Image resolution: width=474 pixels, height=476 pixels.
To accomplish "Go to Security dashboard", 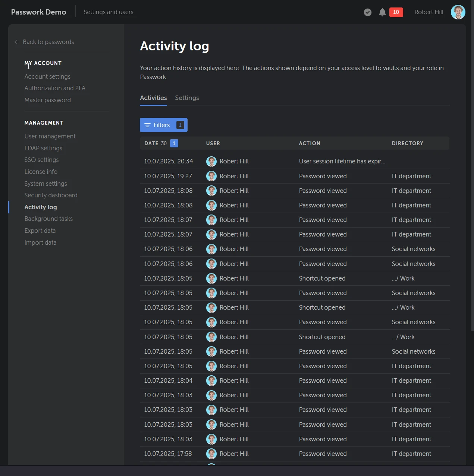I will click(51, 195).
